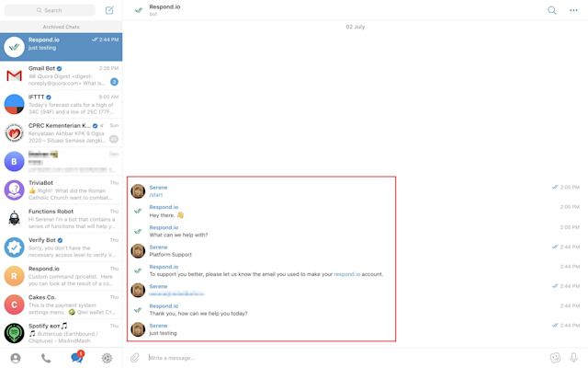Click the 02 July date label

356,27
